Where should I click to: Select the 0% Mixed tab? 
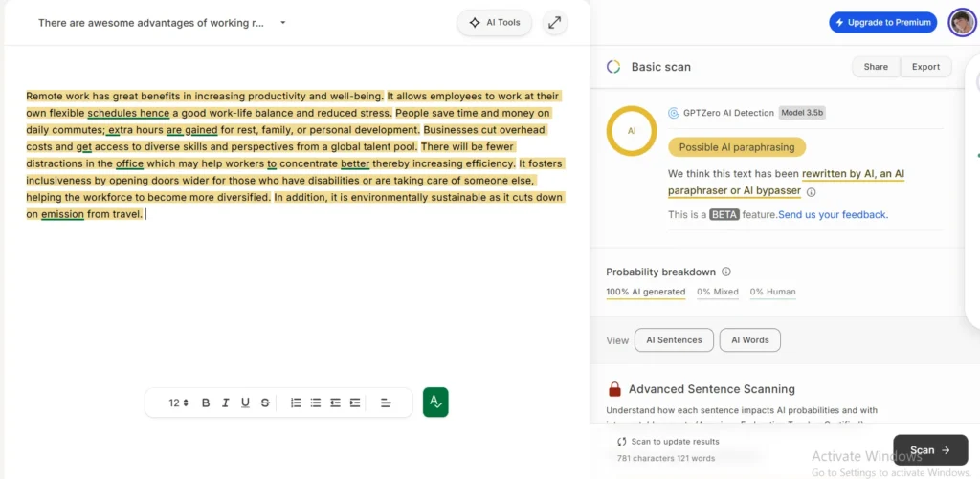[718, 292]
